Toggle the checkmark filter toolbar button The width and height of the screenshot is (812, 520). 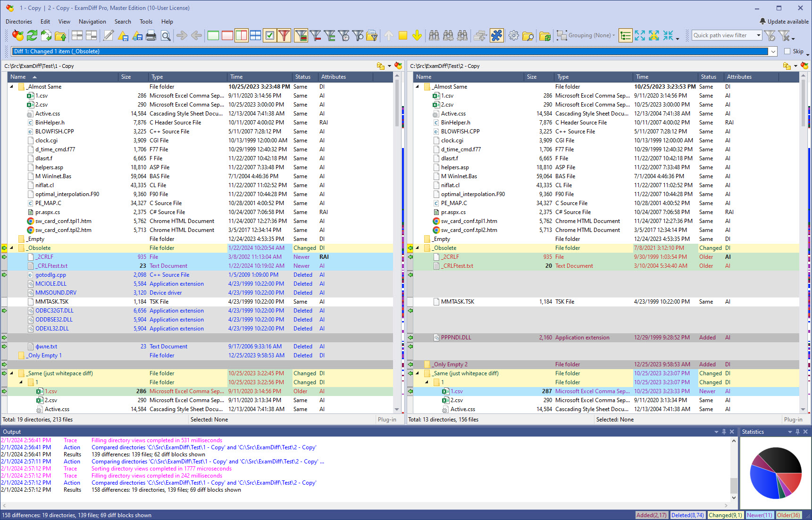(270, 35)
